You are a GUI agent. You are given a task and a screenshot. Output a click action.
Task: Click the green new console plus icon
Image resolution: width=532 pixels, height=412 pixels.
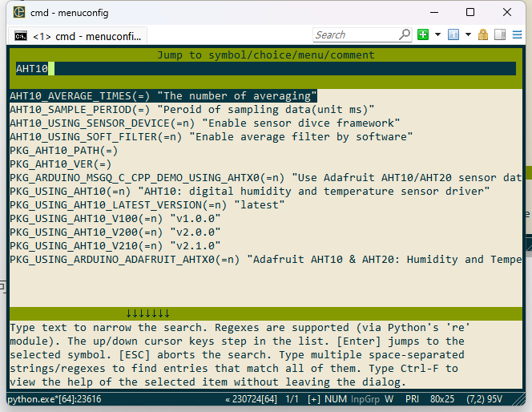pyautogui.click(x=423, y=34)
